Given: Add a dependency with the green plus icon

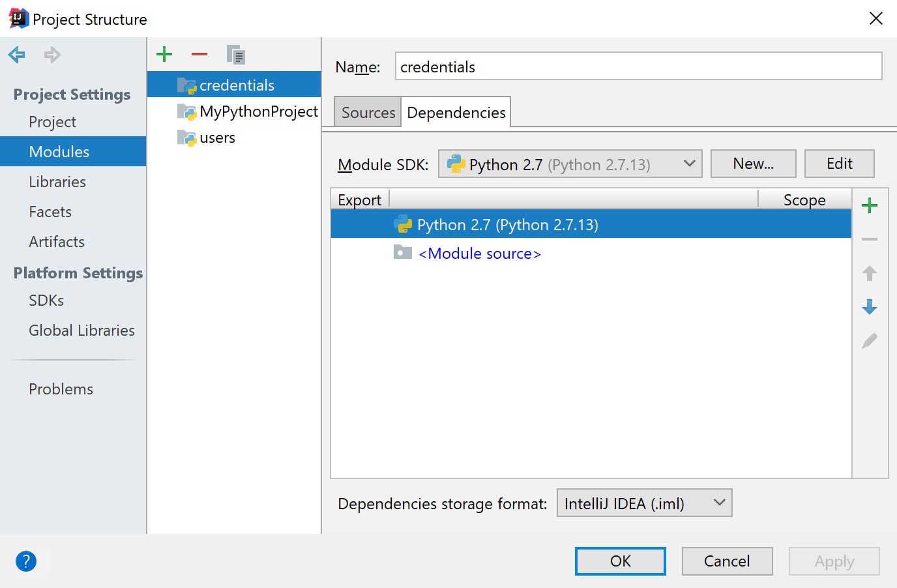Looking at the screenshot, I should 869,205.
